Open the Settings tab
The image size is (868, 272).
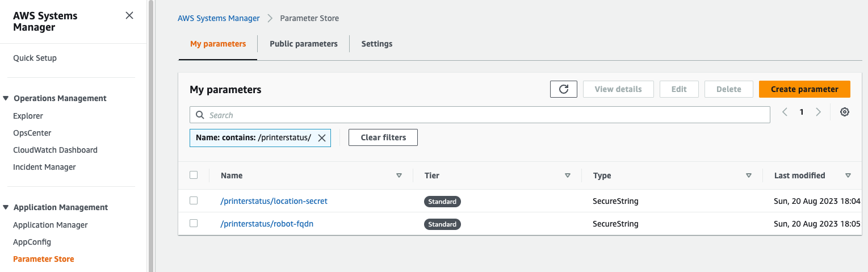tap(376, 44)
